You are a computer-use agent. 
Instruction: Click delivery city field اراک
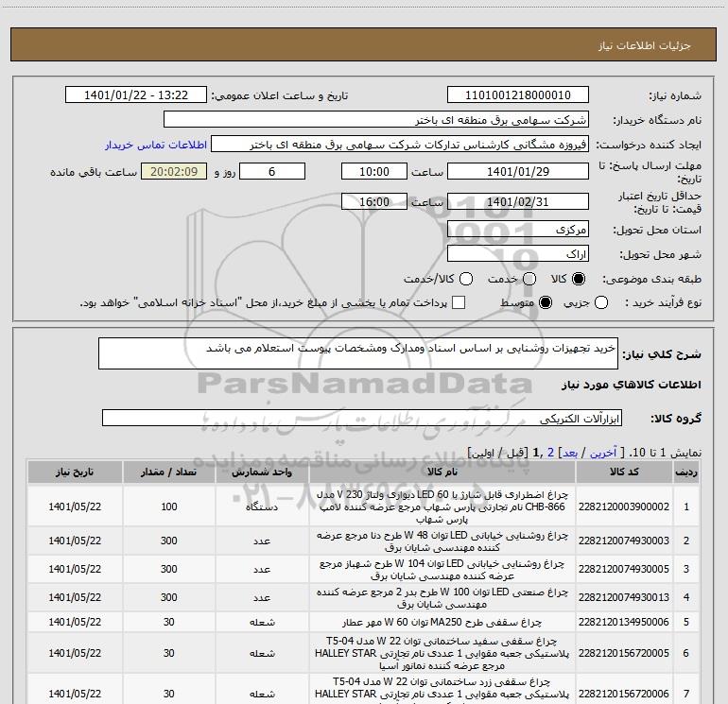[518, 254]
